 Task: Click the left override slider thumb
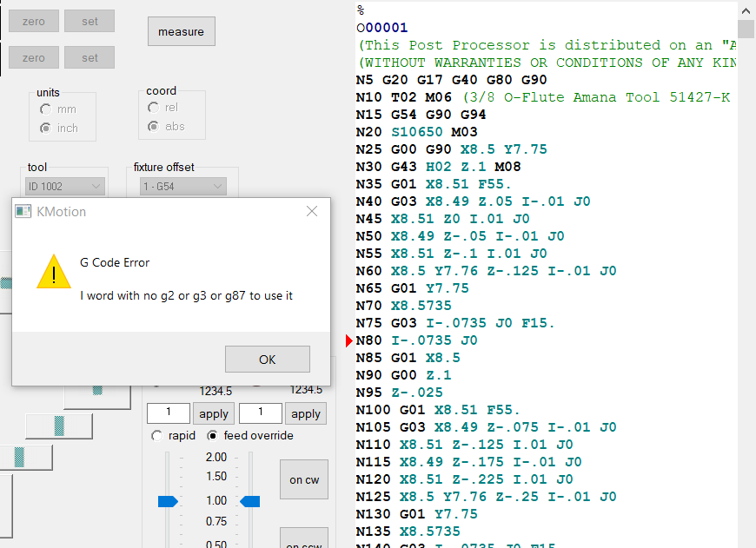tap(167, 500)
